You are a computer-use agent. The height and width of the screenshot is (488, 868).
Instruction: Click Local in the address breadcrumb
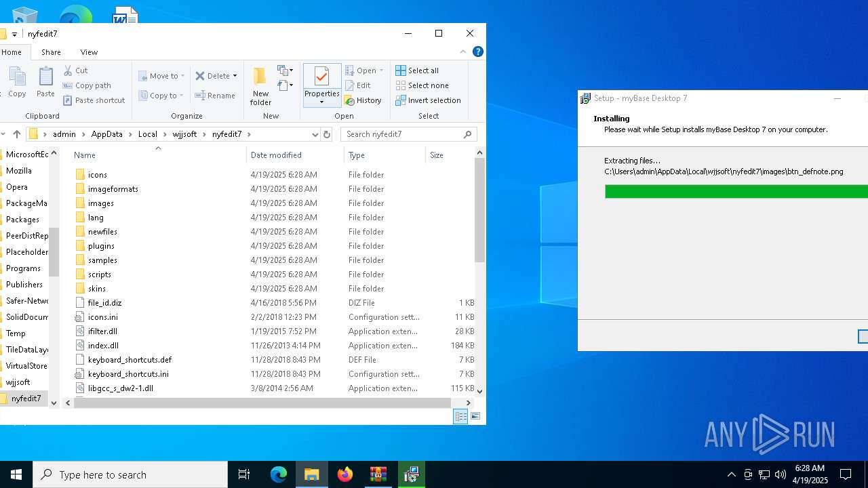pyautogui.click(x=148, y=134)
